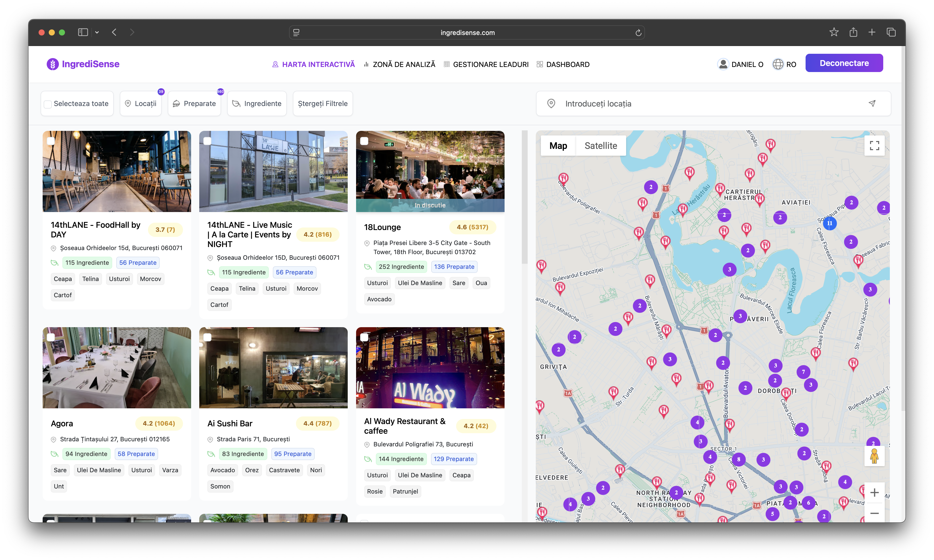
Task: Select the 14thLANE FoodHall by DAY card checkbox
Action: coord(51,141)
